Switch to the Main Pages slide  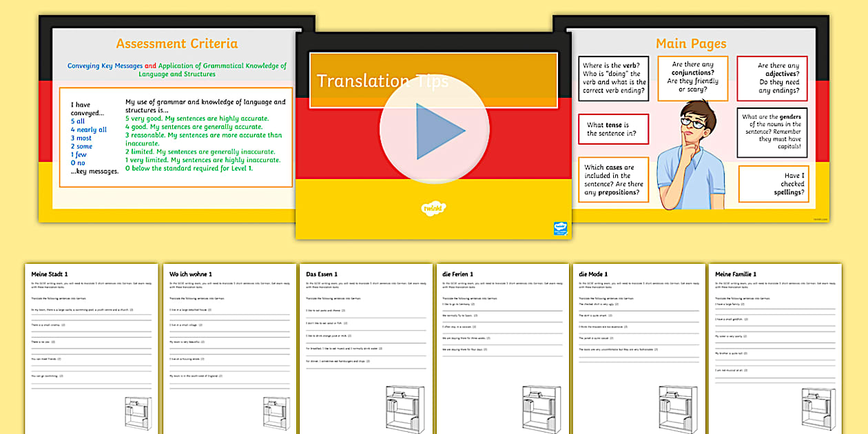coord(692,43)
